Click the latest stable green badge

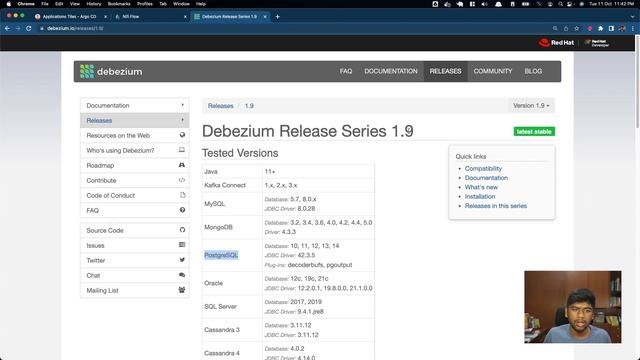(534, 131)
